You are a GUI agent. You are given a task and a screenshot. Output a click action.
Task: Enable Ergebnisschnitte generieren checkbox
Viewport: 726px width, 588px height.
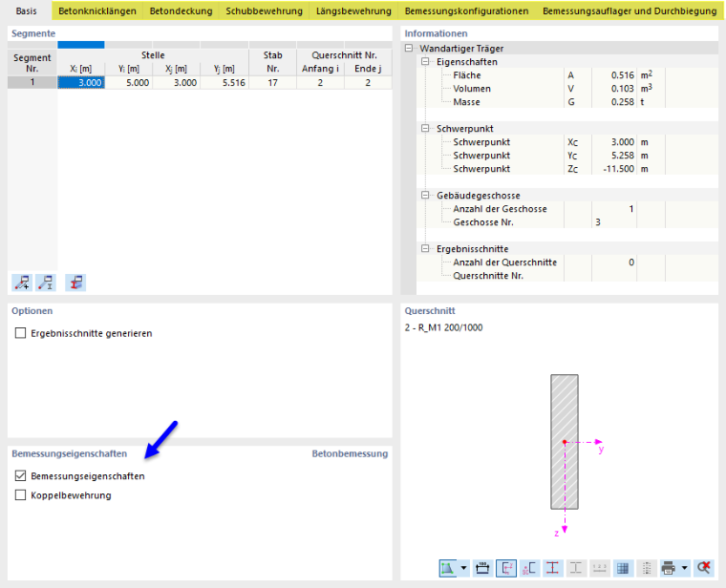point(20,333)
